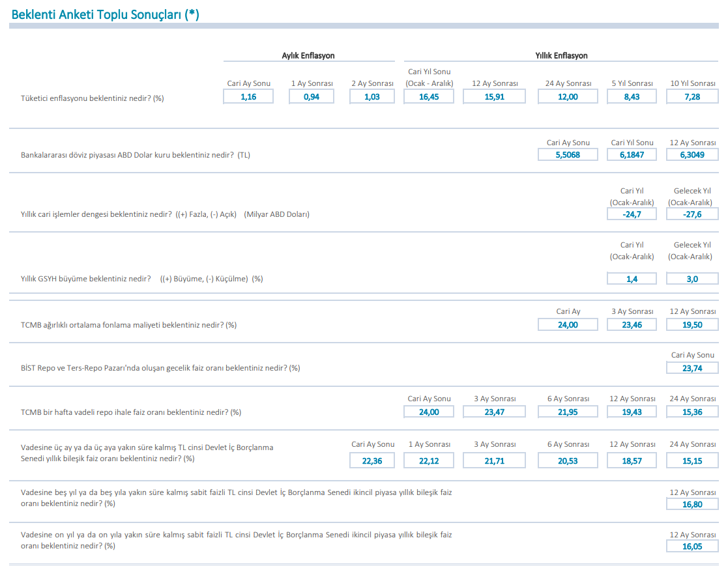Click the 10 Yıl Sonrası value 7,28
The image size is (728, 568).
tap(692, 96)
